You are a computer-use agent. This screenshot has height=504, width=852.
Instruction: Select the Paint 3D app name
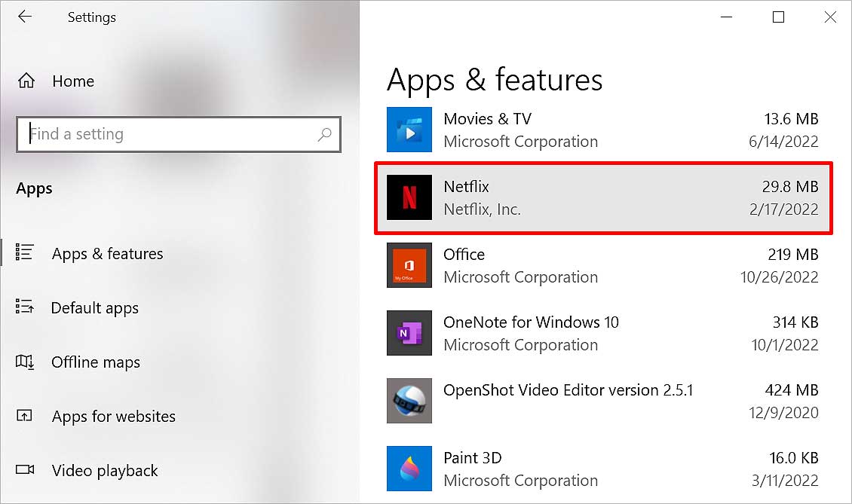[x=472, y=458]
